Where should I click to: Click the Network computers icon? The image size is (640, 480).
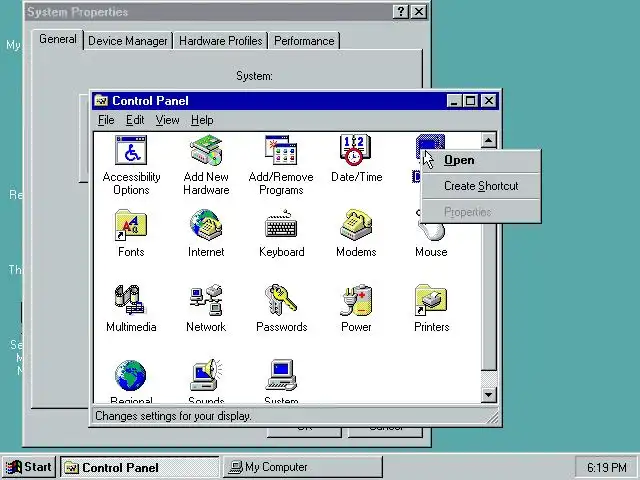click(206, 300)
